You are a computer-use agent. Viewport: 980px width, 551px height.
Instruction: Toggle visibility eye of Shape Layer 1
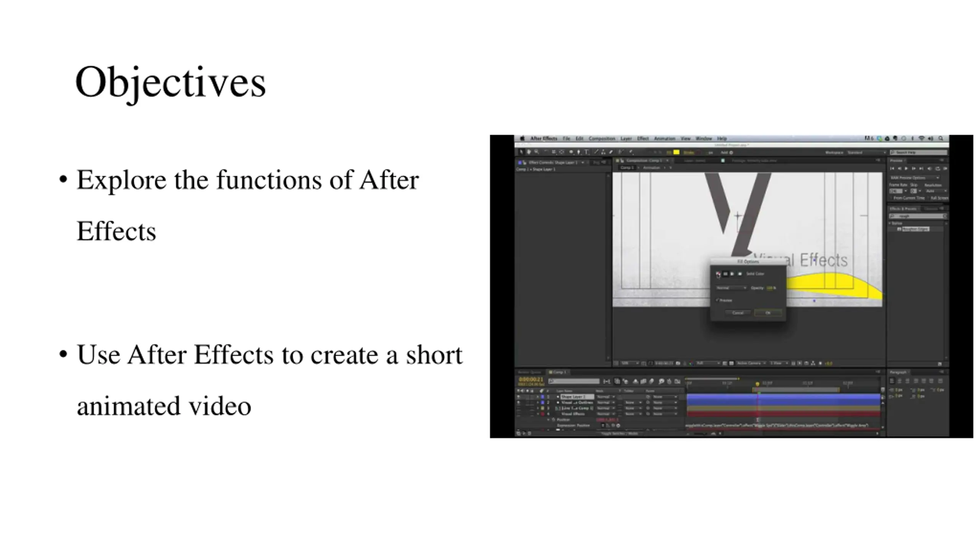[519, 397]
